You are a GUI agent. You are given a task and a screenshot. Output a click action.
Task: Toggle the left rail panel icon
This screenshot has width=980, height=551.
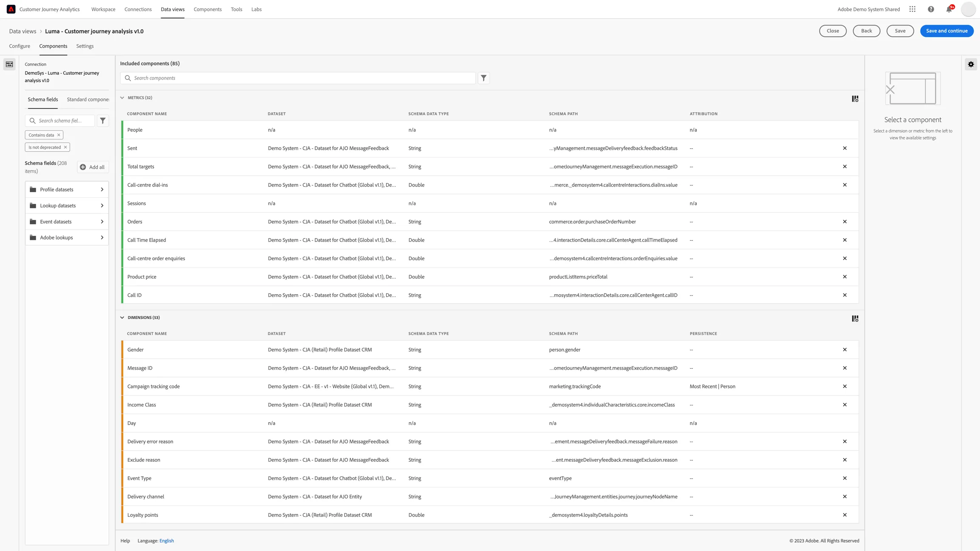pos(9,64)
